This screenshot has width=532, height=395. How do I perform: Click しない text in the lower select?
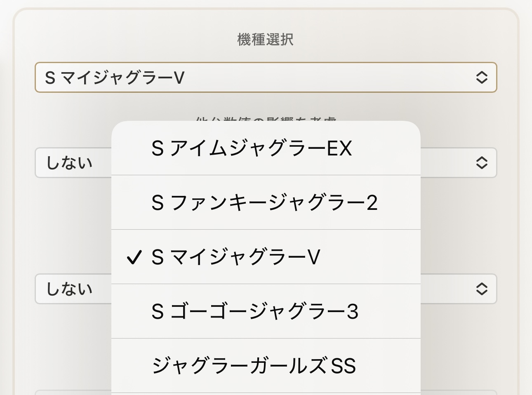click(x=69, y=289)
